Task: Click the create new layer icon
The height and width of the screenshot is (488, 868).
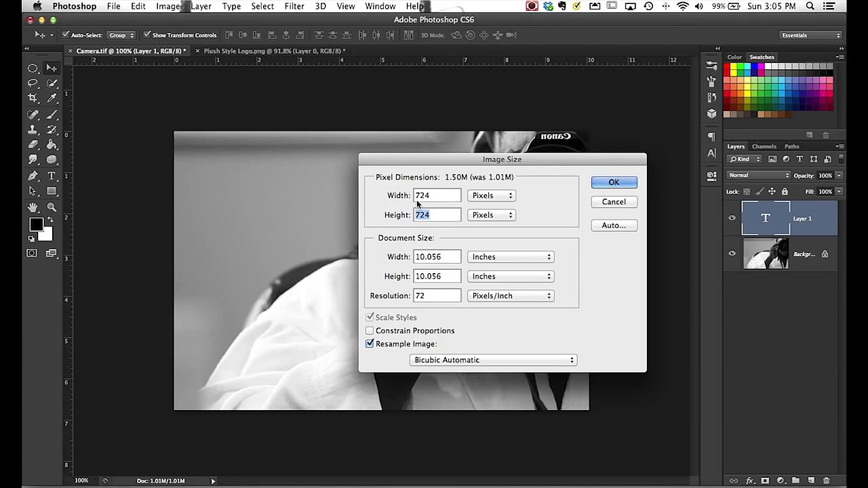Action: pos(810,481)
